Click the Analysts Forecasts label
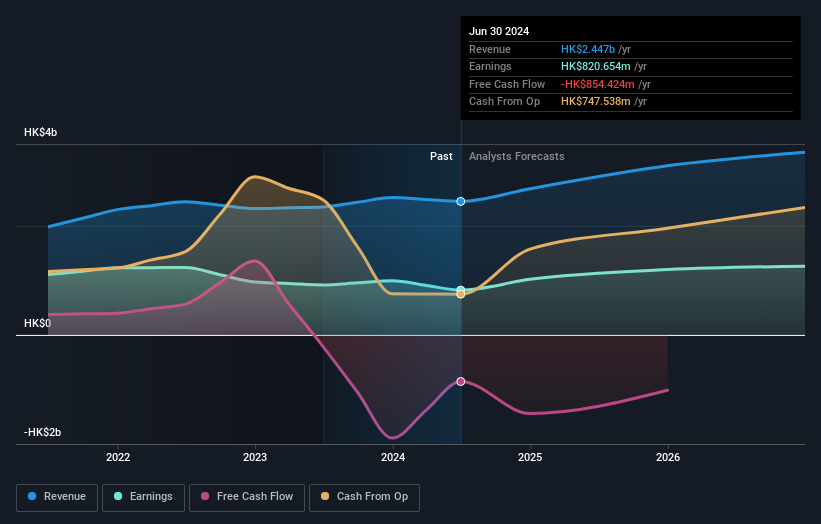Image resolution: width=821 pixels, height=524 pixels. [x=517, y=157]
